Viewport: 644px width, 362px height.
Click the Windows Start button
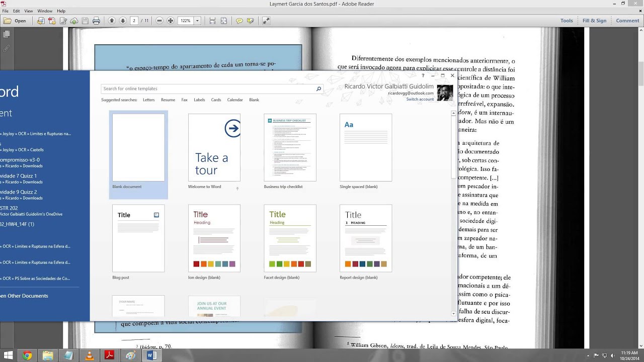point(9,355)
